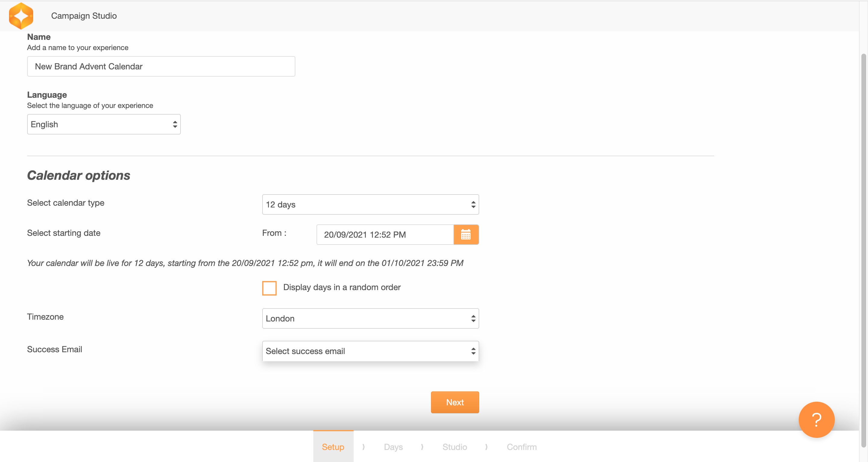Click the starting date From input field
The image size is (868, 462).
385,234
